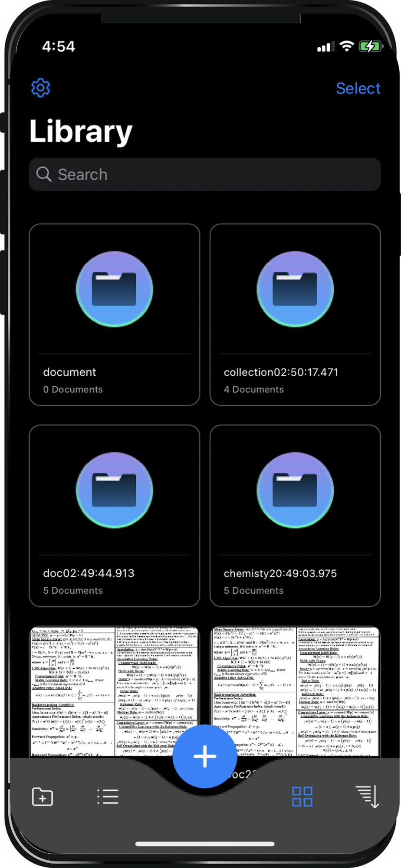The height and width of the screenshot is (868, 401).
Task: Click the '0 Documents' count label
Action: pyautogui.click(x=73, y=389)
